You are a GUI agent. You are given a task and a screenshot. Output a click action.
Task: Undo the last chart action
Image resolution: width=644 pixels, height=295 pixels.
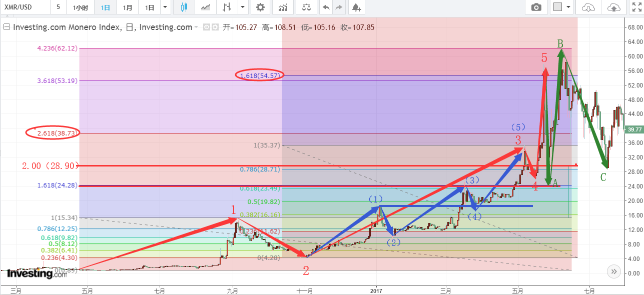(326, 7)
